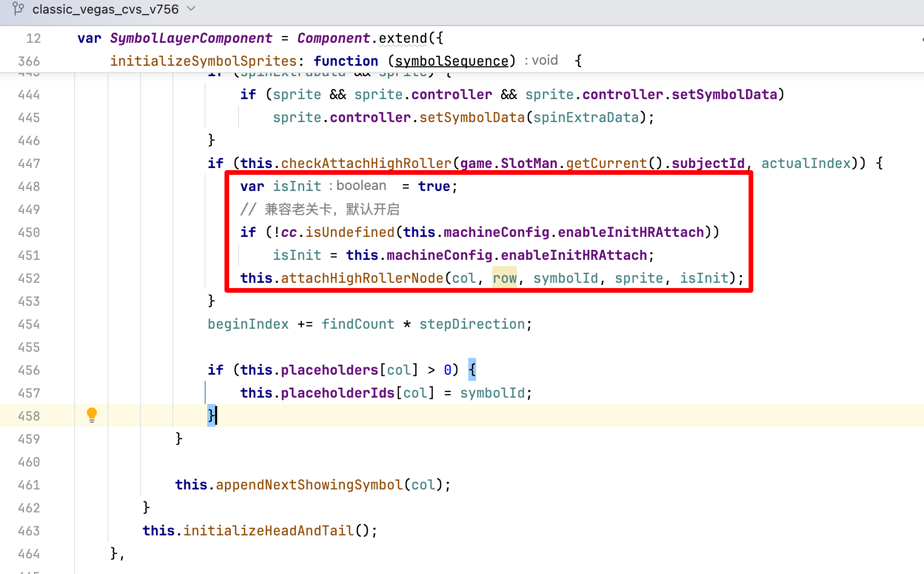Click the isUndefined function call
Screen dimensions: 924x574
pyautogui.click(x=350, y=232)
